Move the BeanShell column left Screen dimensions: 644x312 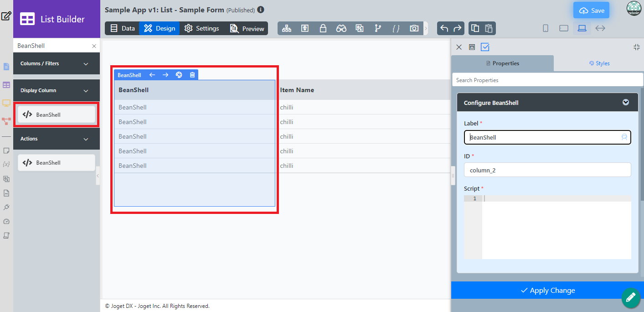152,75
